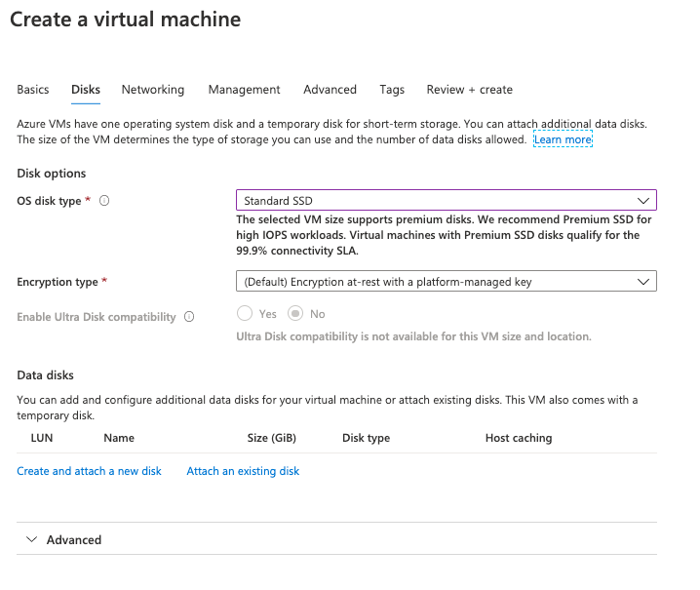Click the OS disk type dropdown chevron

pos(642,200)
